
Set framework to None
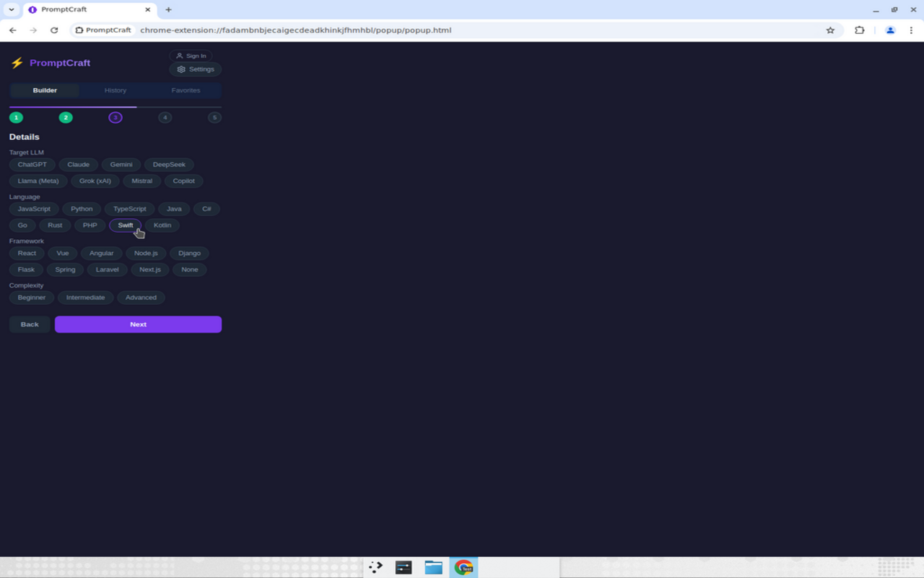(x=190, y=269)
